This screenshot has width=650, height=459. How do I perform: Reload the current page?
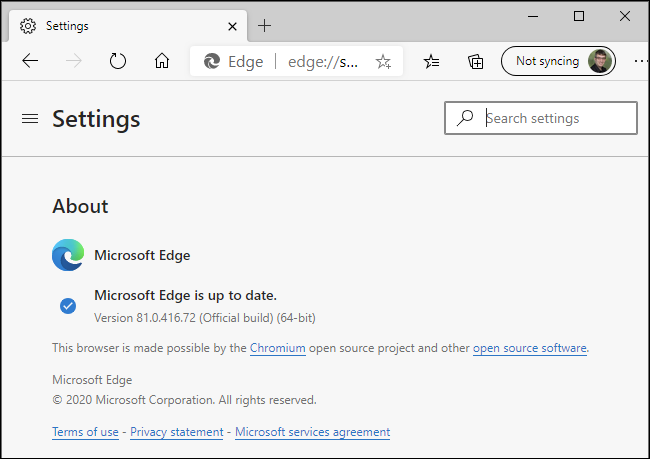click(x=118, y=61)
